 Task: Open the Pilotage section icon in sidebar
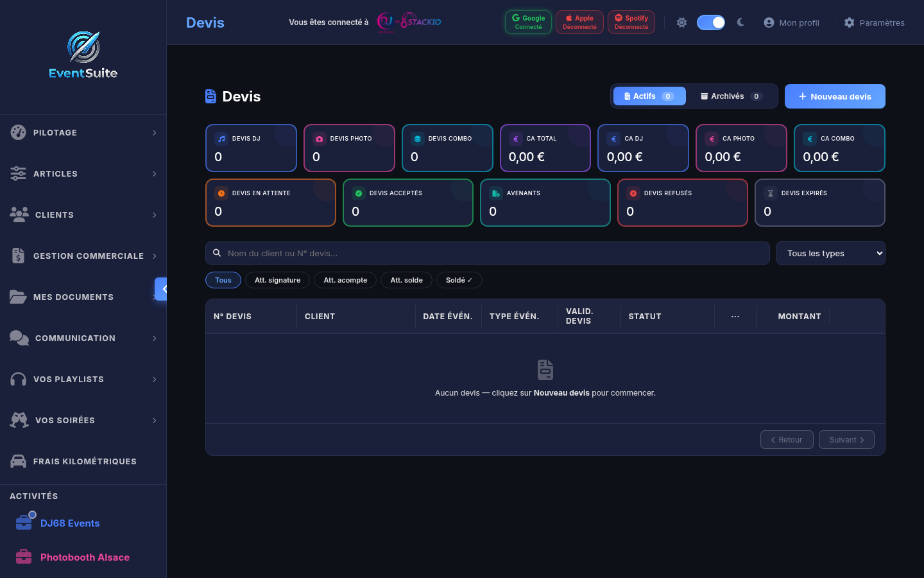tap(18, 132)
